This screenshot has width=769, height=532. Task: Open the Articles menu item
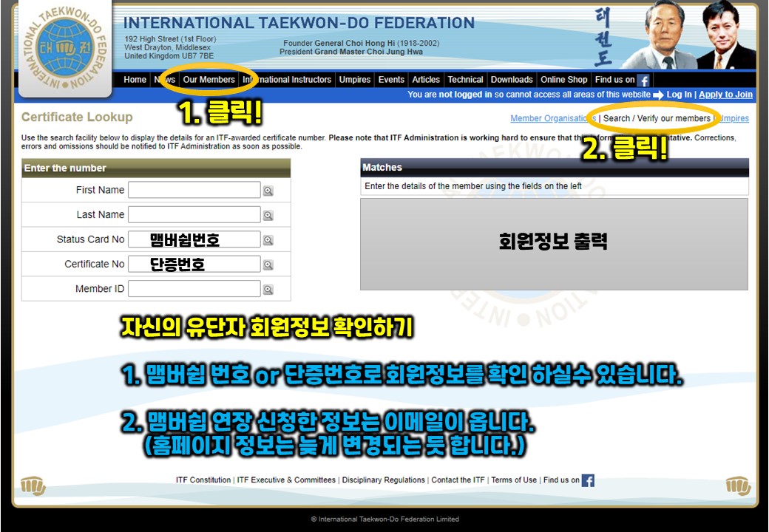click(426, 79)
